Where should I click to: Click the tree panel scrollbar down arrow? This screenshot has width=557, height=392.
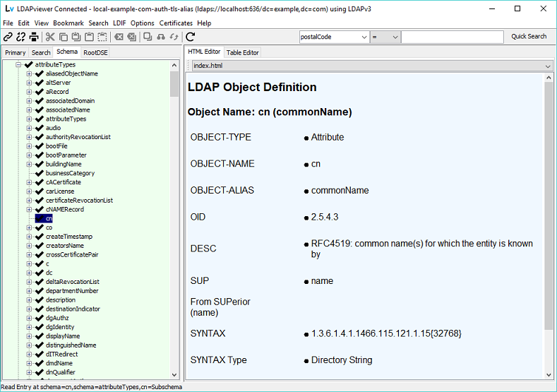coord(174,374)
